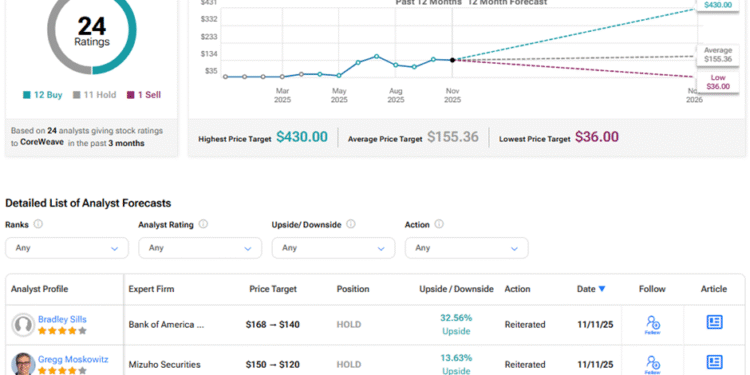The height and width of the screenshot is (375, 750).
Task: Click the Expert Firm column header
Action: click(x=151, y=289)
